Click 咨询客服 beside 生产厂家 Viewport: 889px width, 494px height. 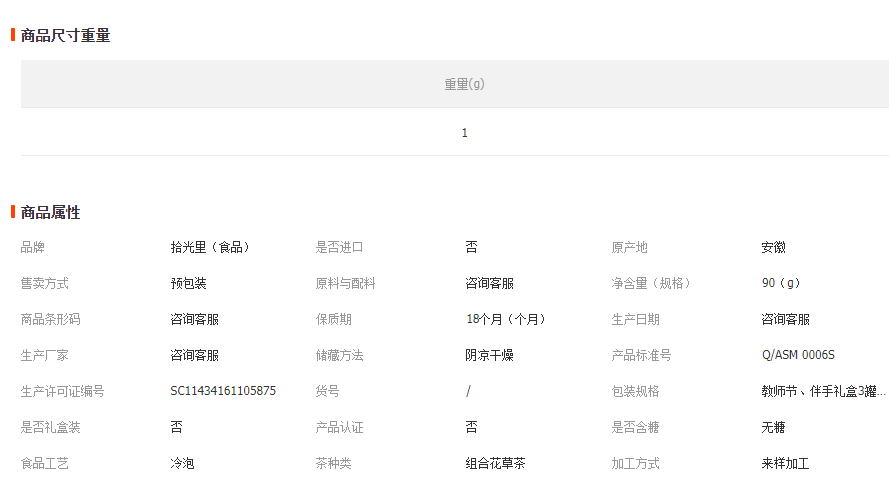coord(194,355)
